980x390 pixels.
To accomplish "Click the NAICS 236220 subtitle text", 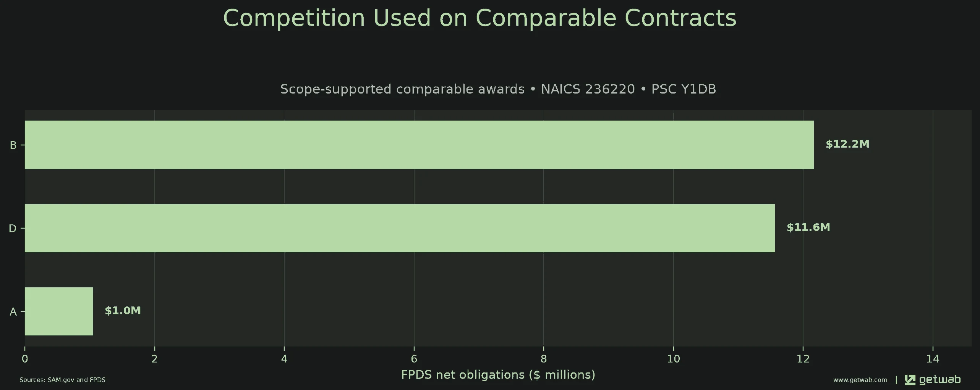I will [588, 89].
